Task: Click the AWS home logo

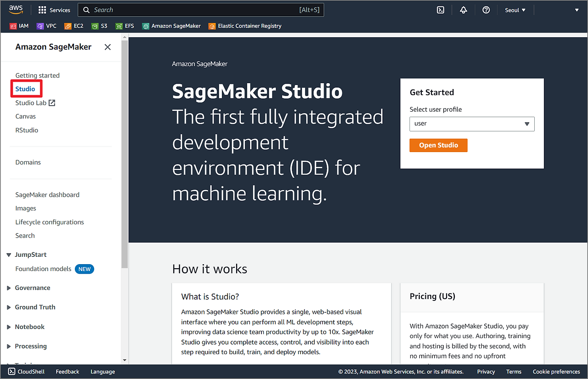Action: 16,9
